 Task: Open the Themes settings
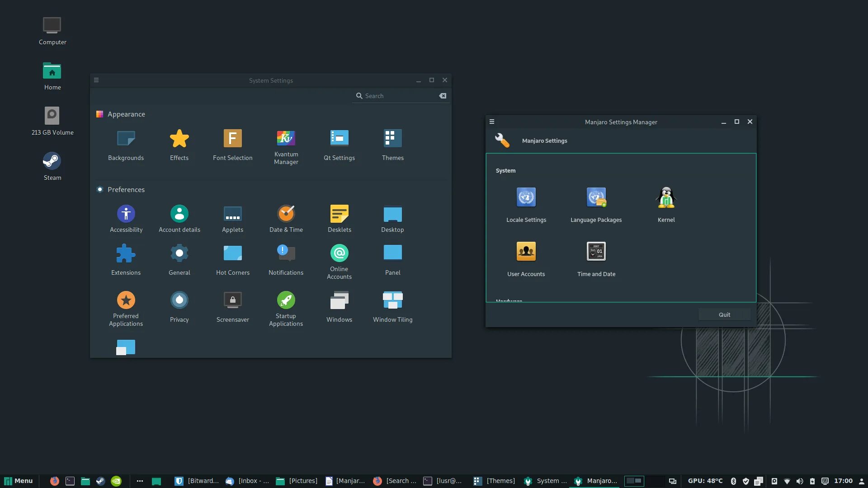[392, 139]
